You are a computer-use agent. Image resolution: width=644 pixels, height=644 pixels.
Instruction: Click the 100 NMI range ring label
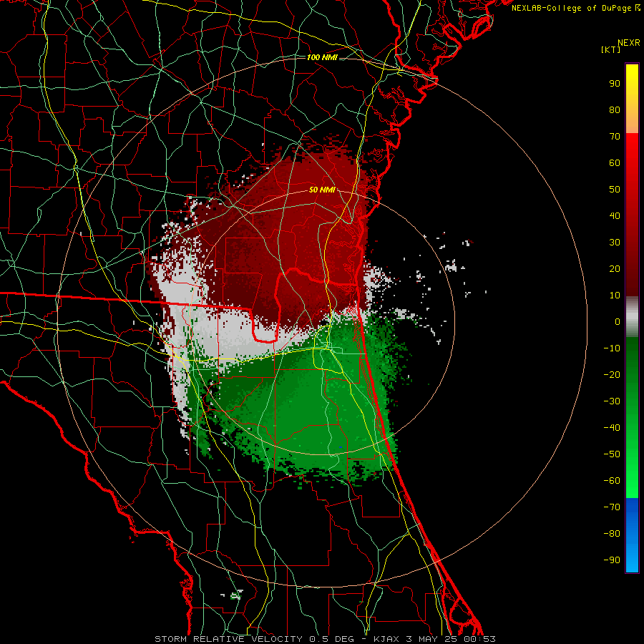(x=322, y=57)
